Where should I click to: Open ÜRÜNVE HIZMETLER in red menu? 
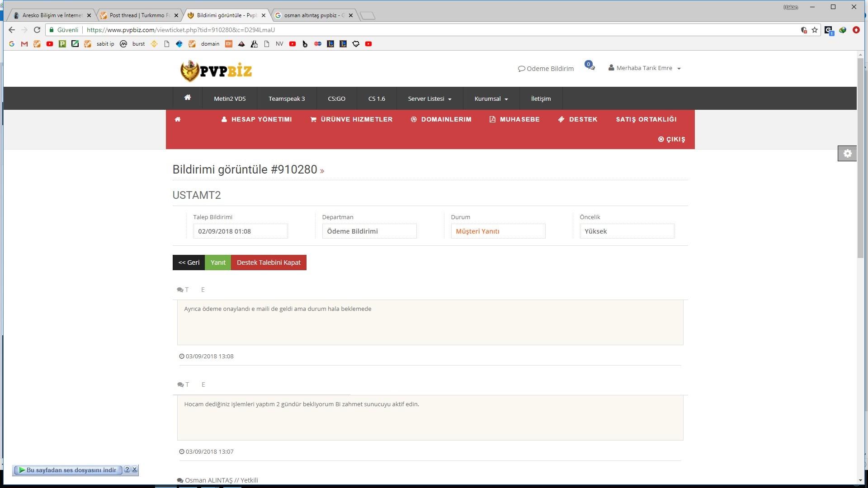coord(351,119)
